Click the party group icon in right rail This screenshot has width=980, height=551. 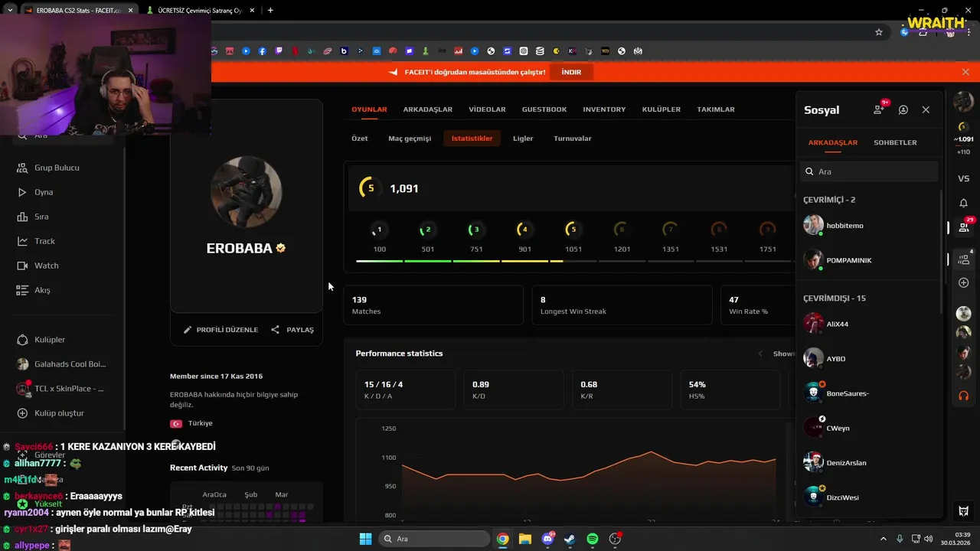964,259
